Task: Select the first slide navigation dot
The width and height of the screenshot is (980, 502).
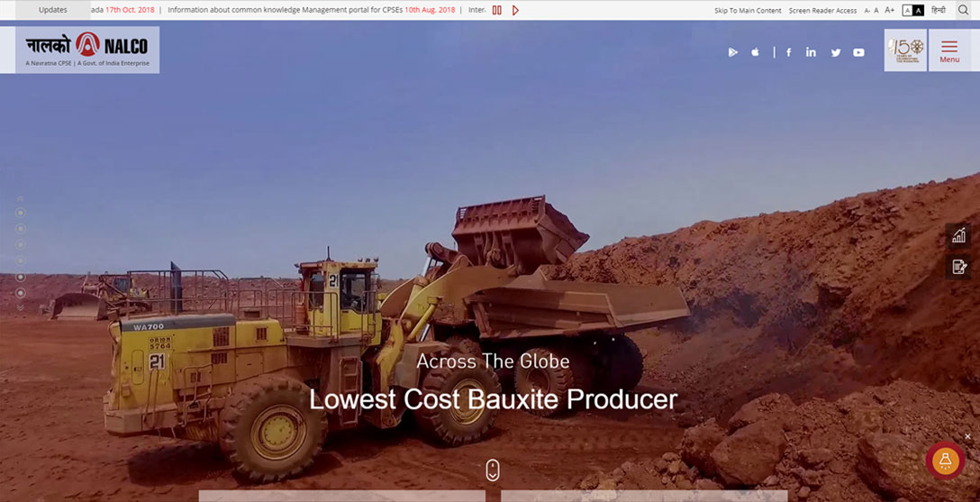Action: 20,213
